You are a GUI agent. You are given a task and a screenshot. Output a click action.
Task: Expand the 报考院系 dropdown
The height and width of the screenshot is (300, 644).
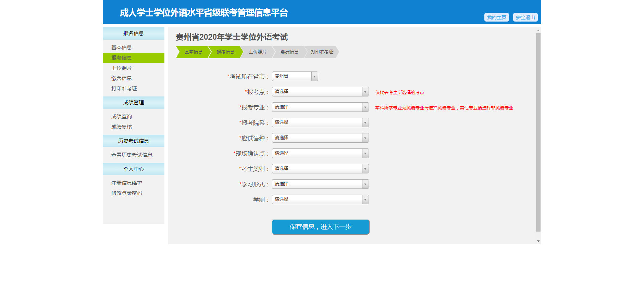coord(320,122)
